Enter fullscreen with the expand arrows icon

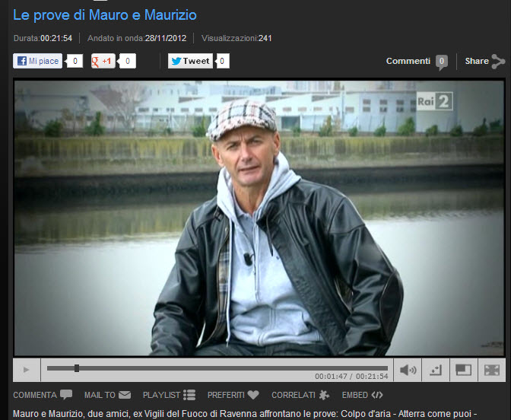[491, 370]
